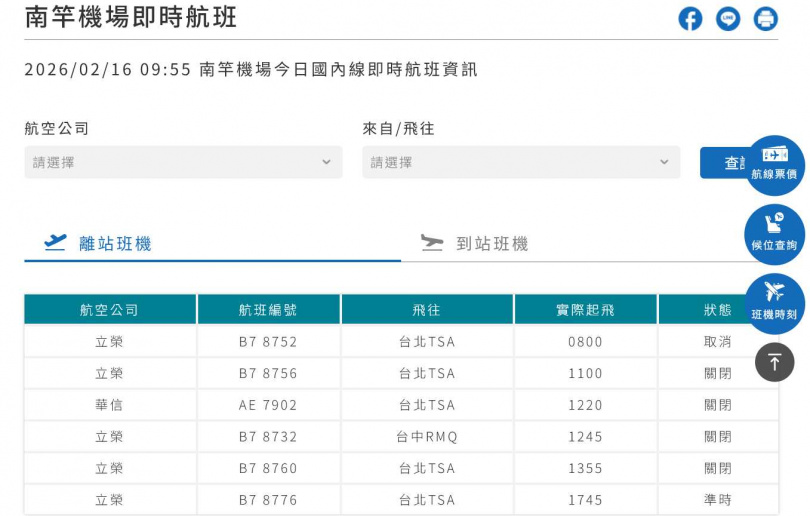This screenshot has width=810, height=516.
Task: Click the 飛往 column header
Action: coord(427,309)
